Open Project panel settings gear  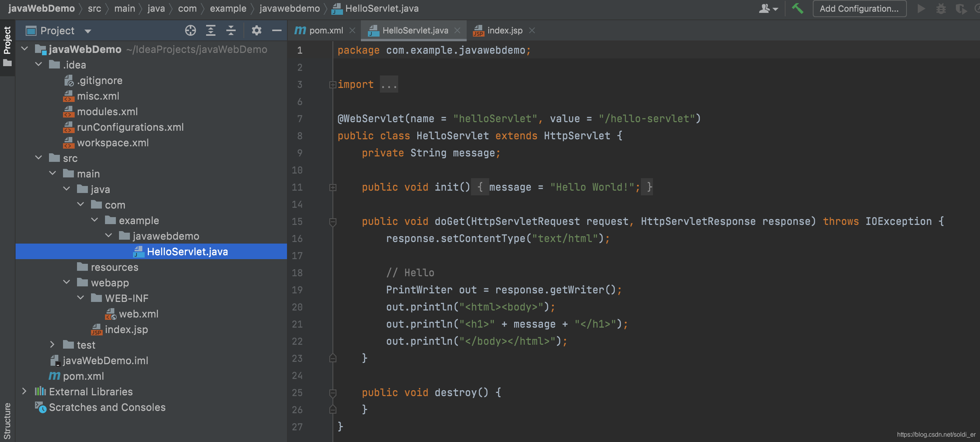(256, 30)
